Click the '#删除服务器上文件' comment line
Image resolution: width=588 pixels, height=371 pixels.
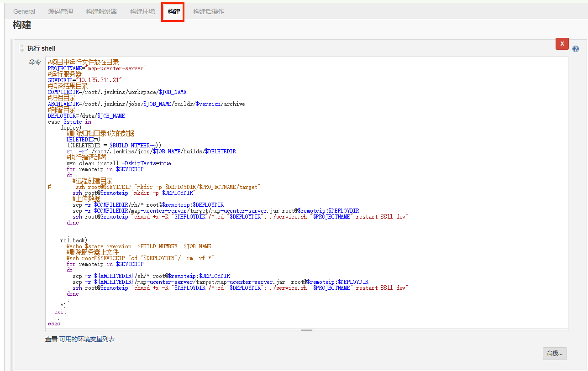pyautogui.click(x=93, y=252)
